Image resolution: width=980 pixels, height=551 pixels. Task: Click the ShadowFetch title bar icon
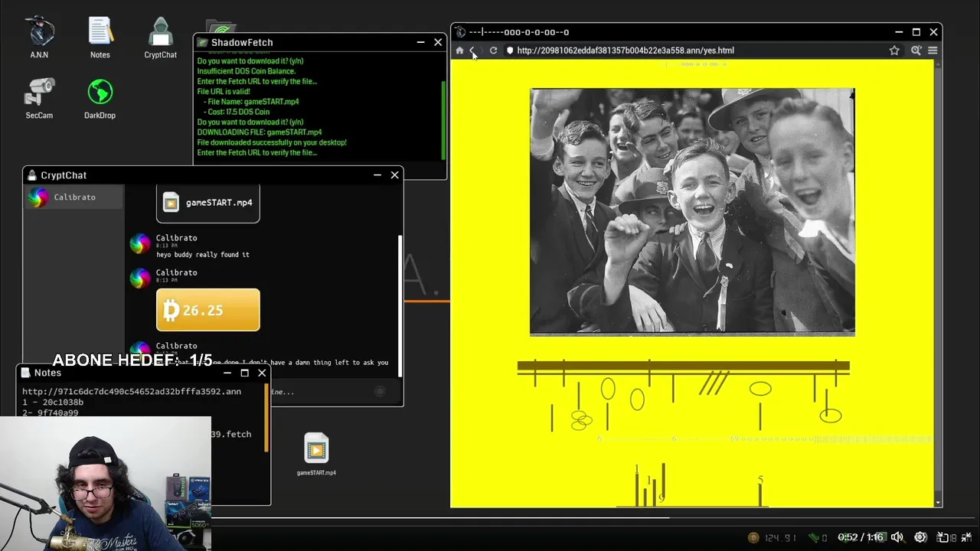point(203,42)
